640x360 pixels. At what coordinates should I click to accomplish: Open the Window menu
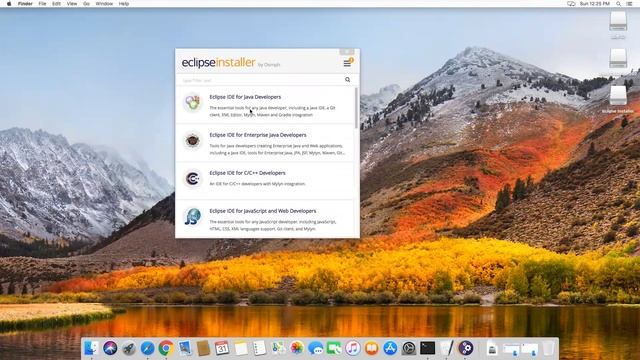click(104, 4)
